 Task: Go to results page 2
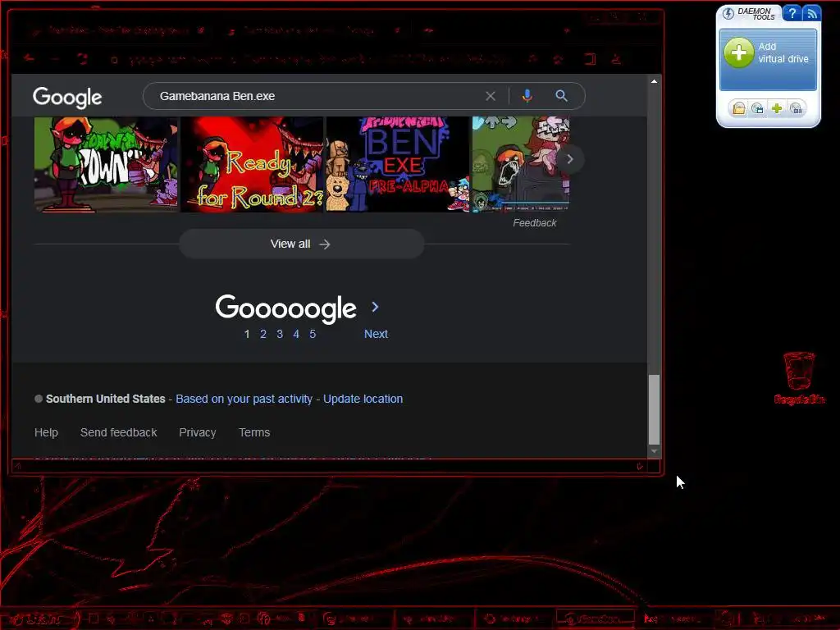[x=263, y=335]
